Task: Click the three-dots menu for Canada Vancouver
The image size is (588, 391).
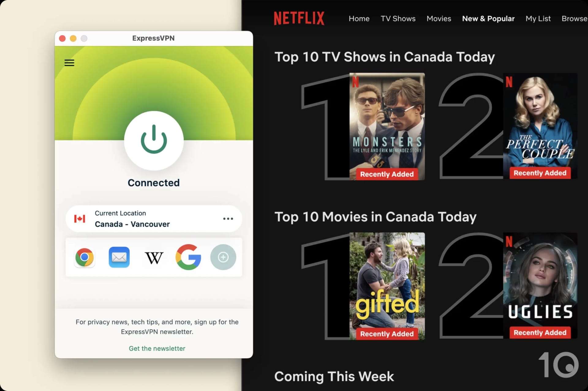Action: (x=228, y=219)
